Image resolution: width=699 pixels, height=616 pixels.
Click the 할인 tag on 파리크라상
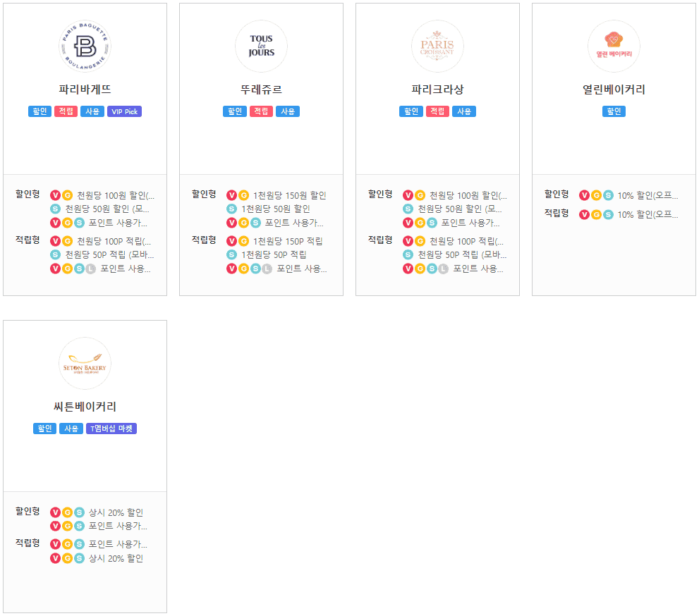(411, 111)
